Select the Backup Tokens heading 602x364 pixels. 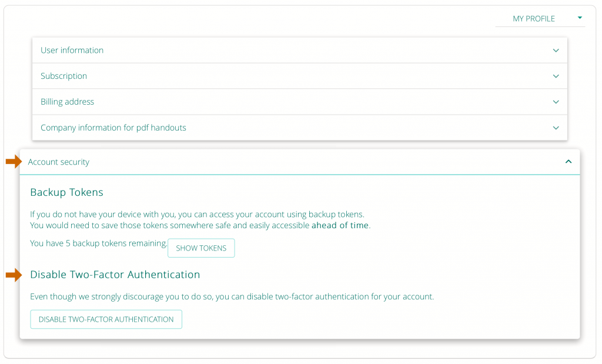pos(66,192)
